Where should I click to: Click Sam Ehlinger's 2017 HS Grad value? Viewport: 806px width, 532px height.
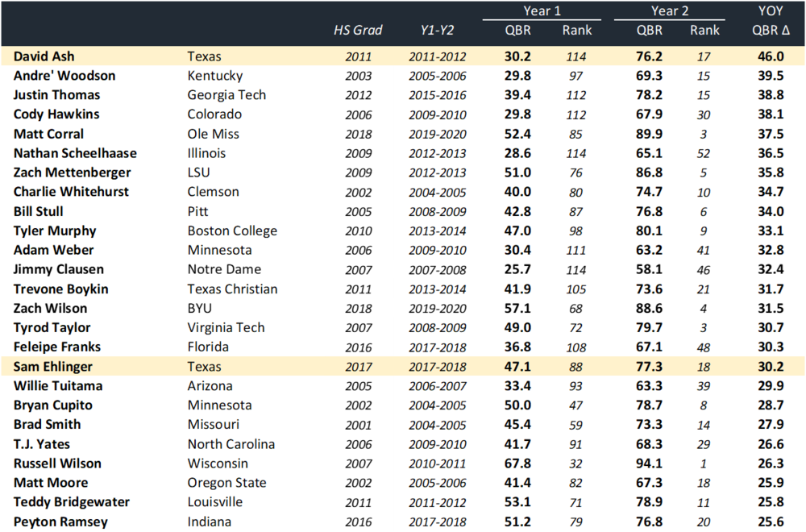(x=358, y=367)
